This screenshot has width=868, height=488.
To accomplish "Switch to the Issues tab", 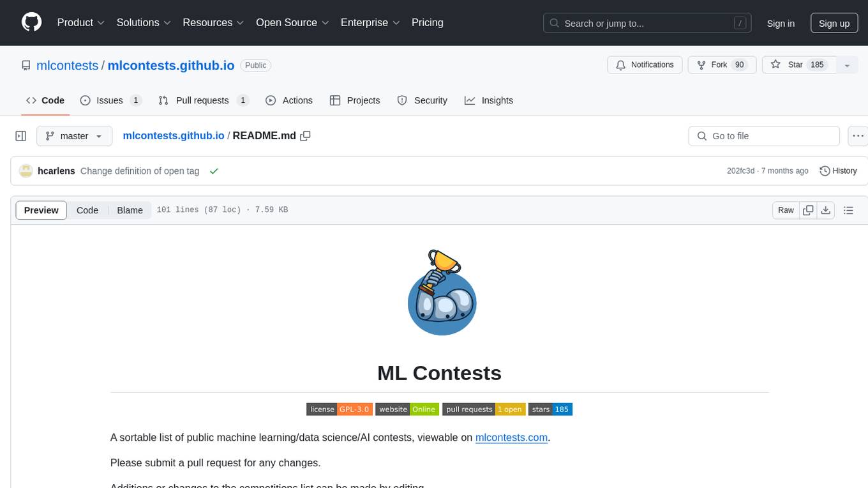I will pos(110,100).
